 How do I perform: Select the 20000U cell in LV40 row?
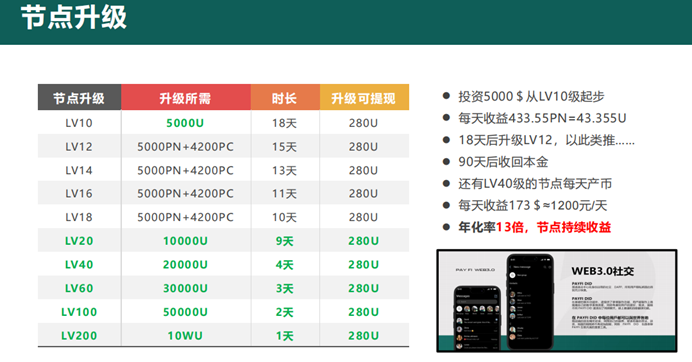pos(185,265)
